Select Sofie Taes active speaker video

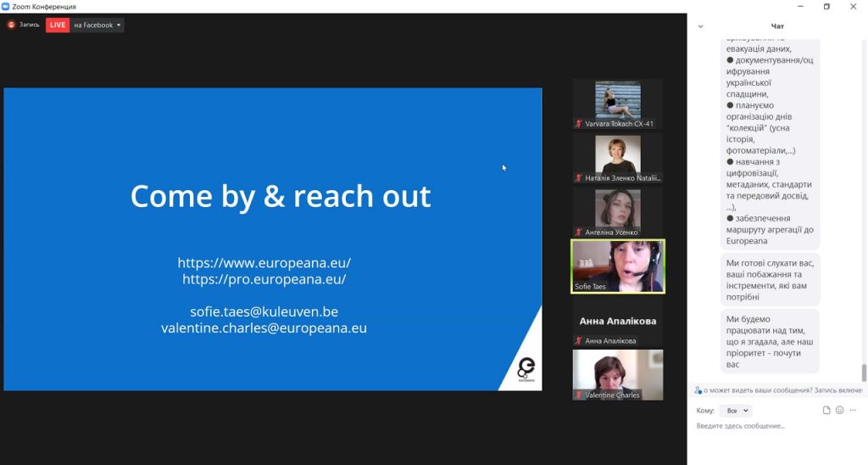[x=618, y=266]
